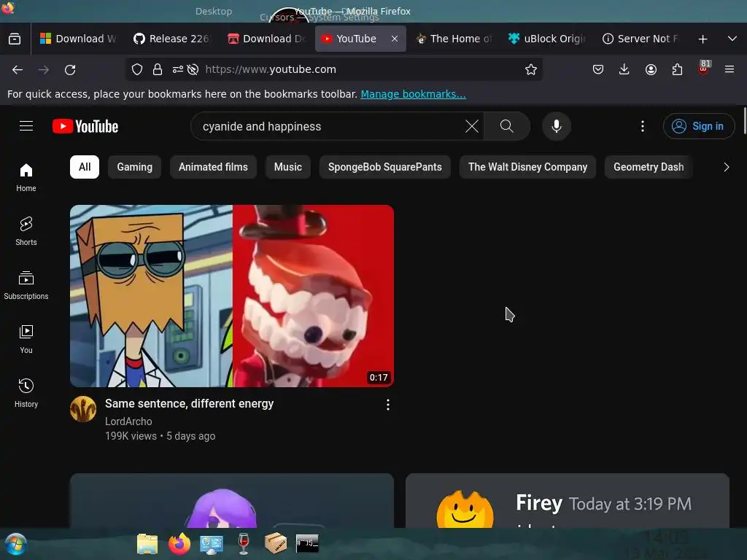Switch to the Server Not Found tab
The width and height of the screenshot is (747, 560).
640,39
